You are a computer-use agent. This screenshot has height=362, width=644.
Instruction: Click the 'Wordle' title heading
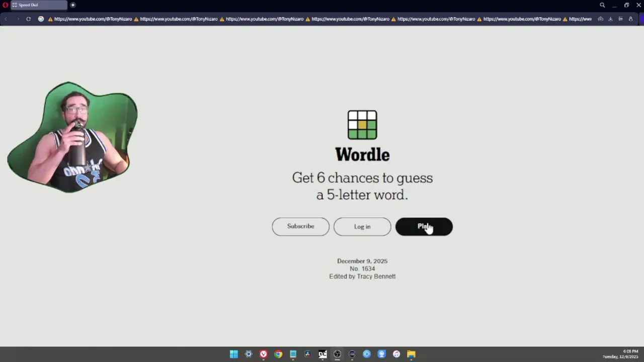362,154
